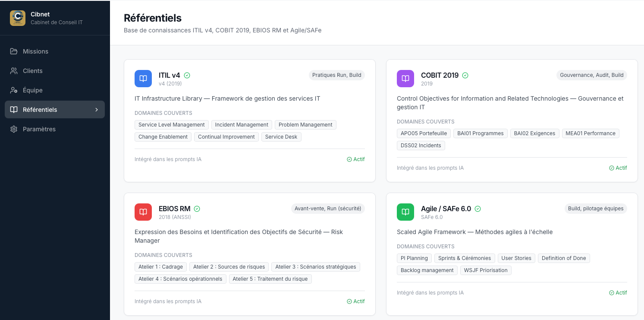Viewport: 644px width, 320px height.
Task: Click the Actif status on COBIT 2019 card
Action: (x=618, y=168)
